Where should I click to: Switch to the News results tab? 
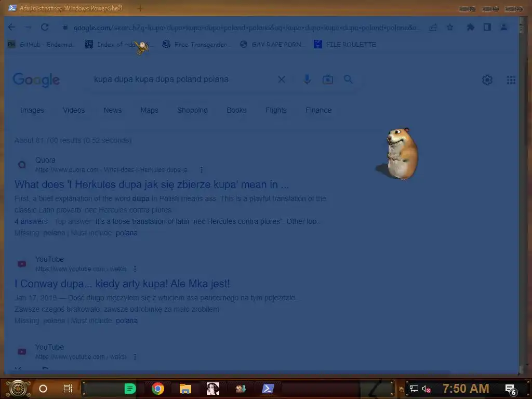(x=112, y=110)
